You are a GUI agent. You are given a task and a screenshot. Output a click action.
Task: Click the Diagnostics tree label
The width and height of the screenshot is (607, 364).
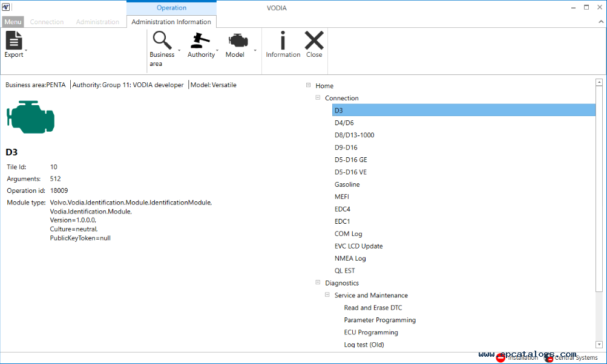(342, 283)
